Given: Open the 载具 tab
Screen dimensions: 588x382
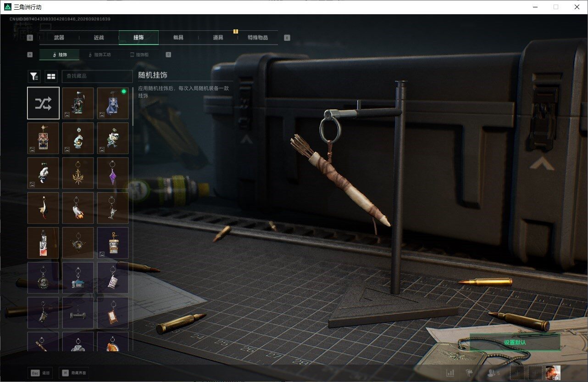Looking at the screenshot, I should tap(178, 38).
